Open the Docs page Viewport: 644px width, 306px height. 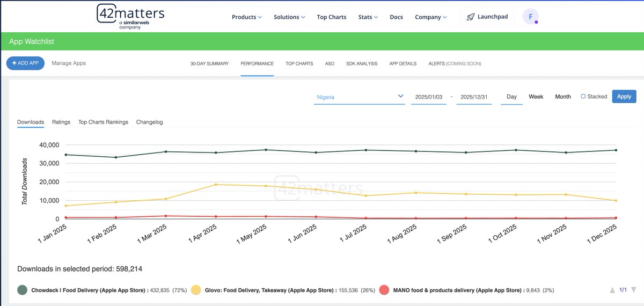[396, 17]
